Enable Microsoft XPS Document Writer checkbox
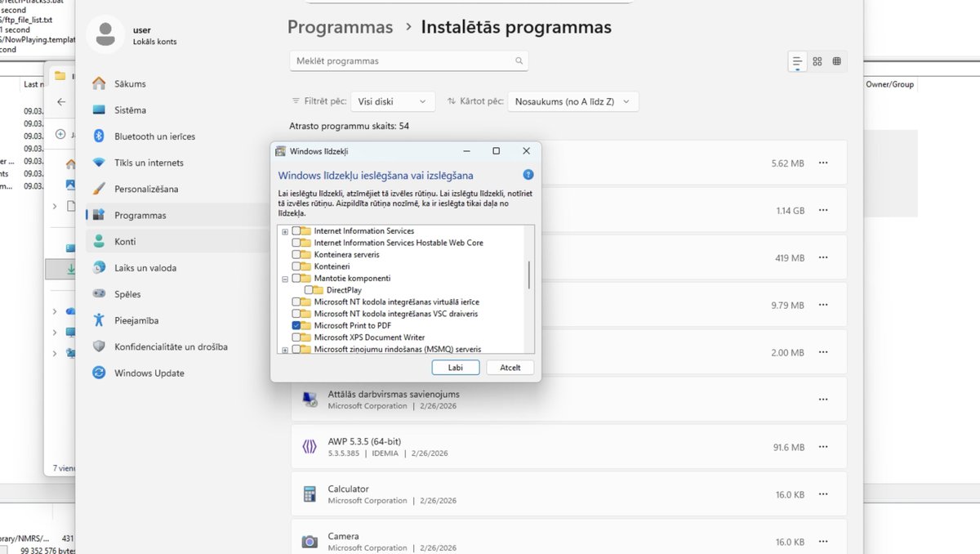The height and width of the screenshot is (554, 980). tap(296, 337)
